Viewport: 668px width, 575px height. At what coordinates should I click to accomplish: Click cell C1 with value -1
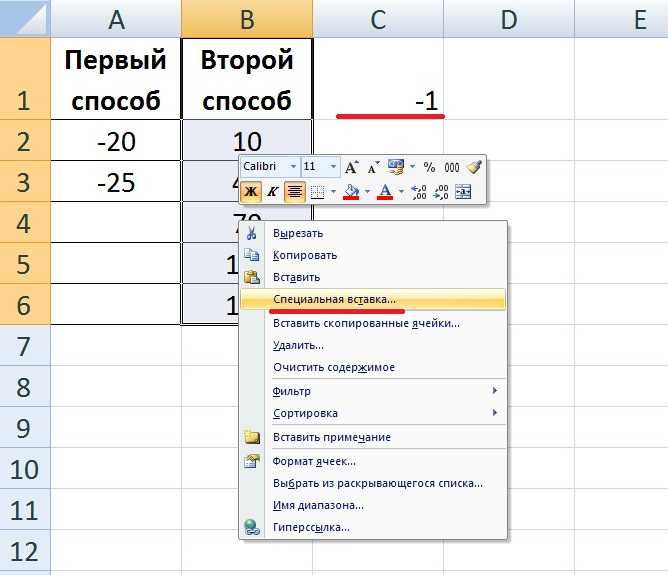tap(378, 79)
